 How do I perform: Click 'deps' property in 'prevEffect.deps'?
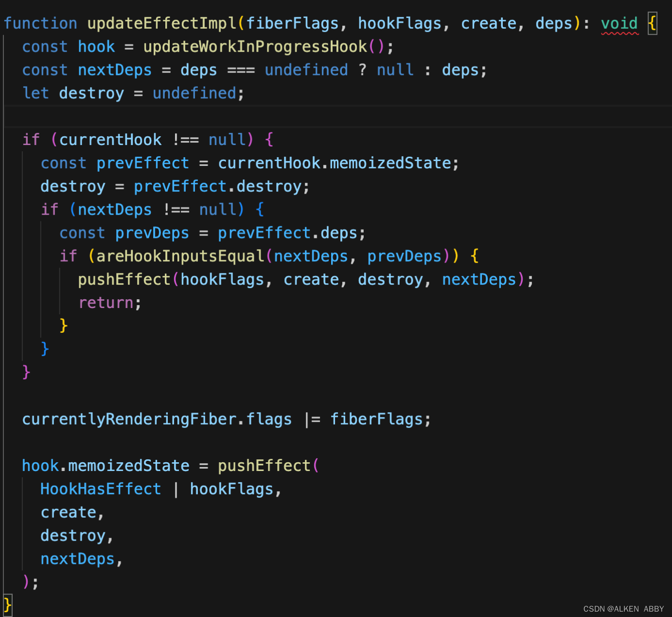(x=339, y=233)
